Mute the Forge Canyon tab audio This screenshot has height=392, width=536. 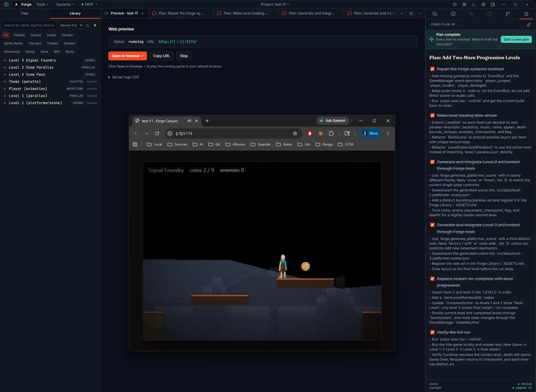189,121
